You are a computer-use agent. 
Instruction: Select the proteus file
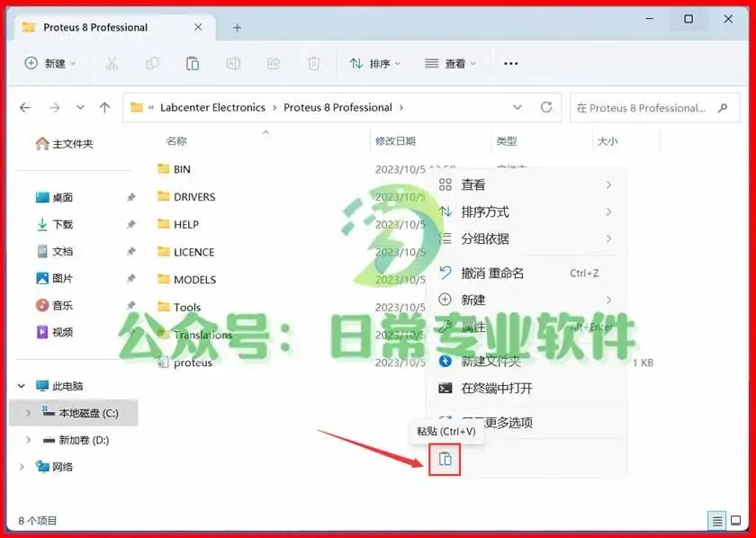point(184,363)
